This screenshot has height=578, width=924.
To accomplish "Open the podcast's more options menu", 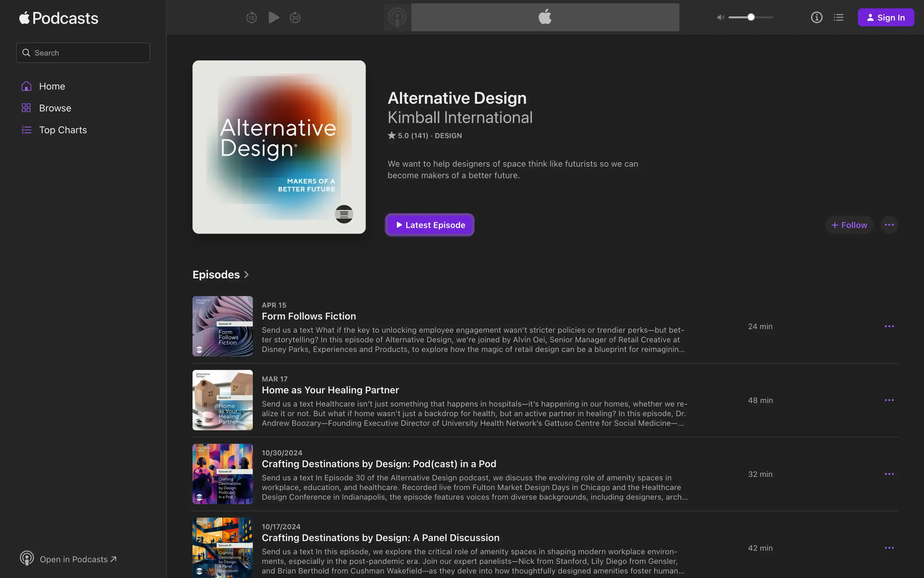I will (x=889, y=225).
